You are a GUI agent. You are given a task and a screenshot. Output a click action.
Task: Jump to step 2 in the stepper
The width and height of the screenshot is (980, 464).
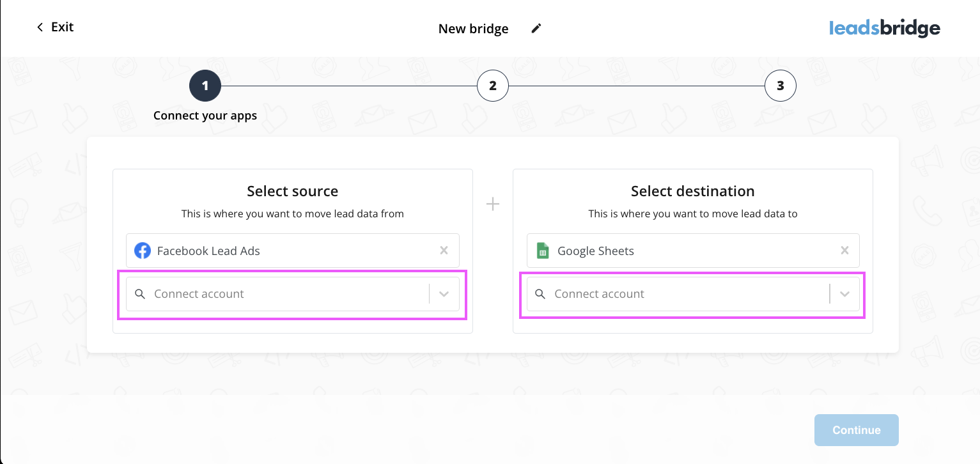point(493,86)
